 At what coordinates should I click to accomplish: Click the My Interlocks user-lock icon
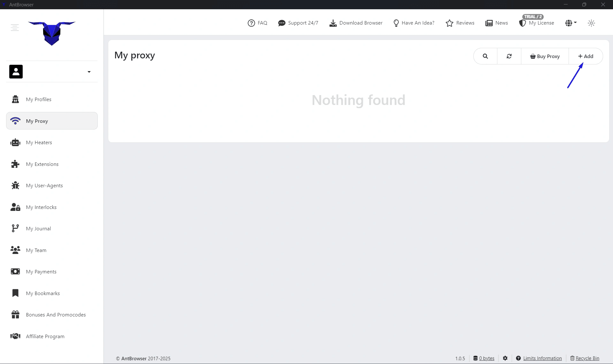15,207
